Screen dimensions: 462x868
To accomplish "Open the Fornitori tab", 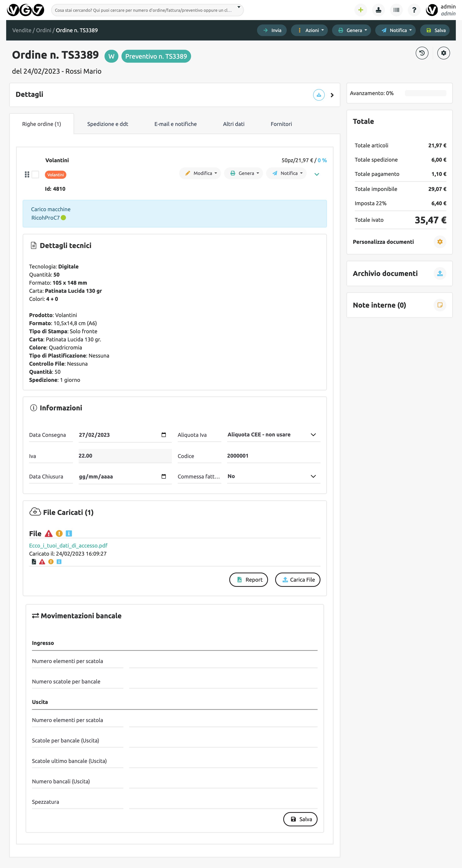I will (x=281, y=124).
